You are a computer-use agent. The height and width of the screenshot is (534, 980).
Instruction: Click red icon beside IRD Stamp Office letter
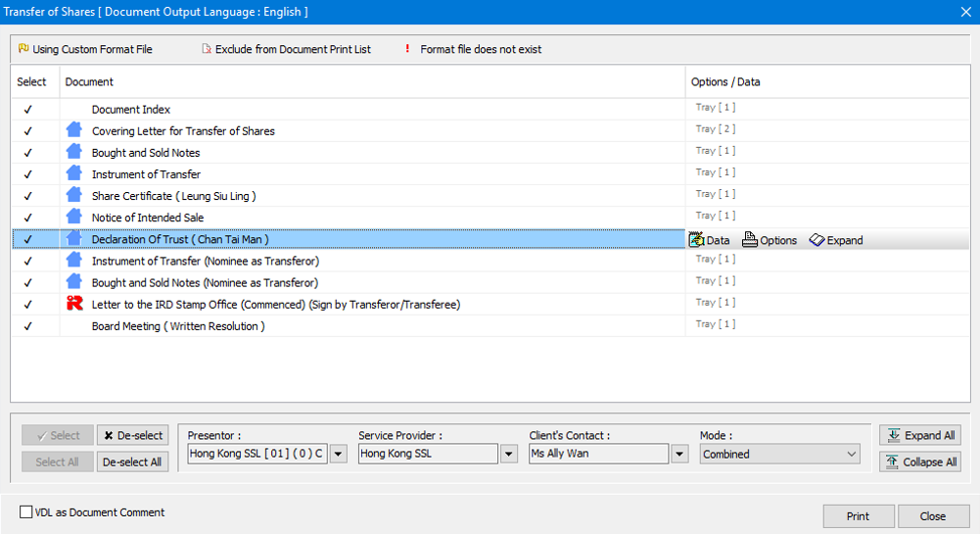click(x=73, y=304)
